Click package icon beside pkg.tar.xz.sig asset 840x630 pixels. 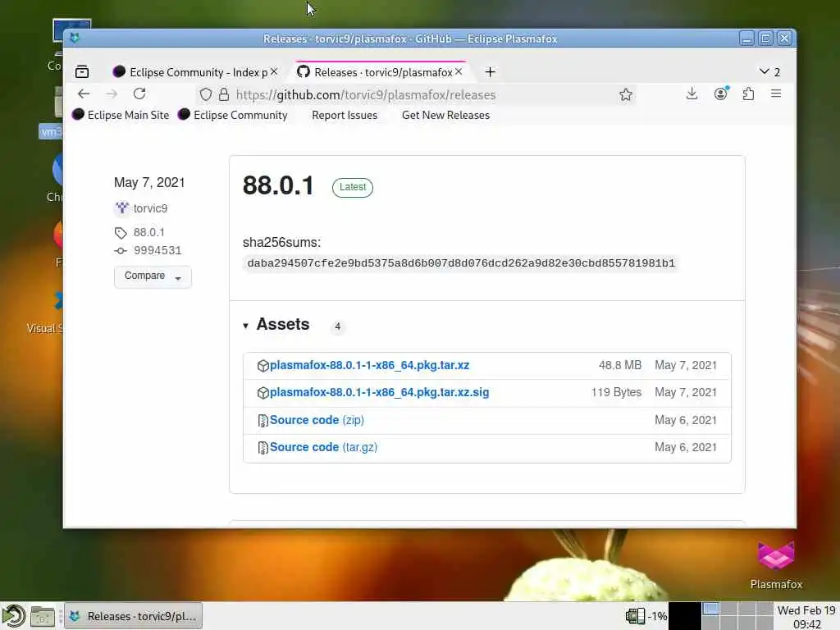[262, 393]
